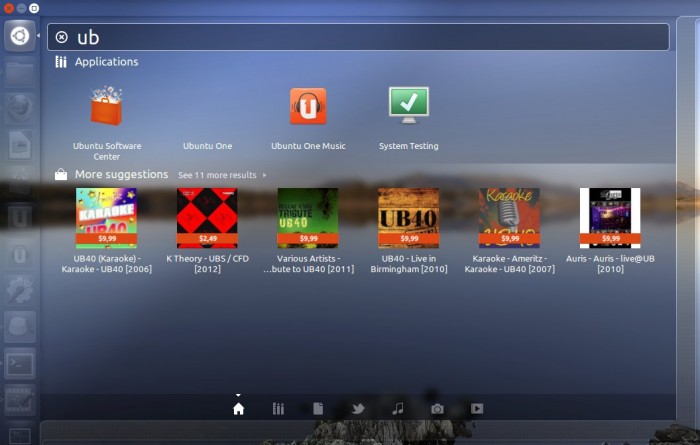The width and height of the screenshot is (700, 445).
Task: Select the Home lens
Action: [x=238, y=408]
